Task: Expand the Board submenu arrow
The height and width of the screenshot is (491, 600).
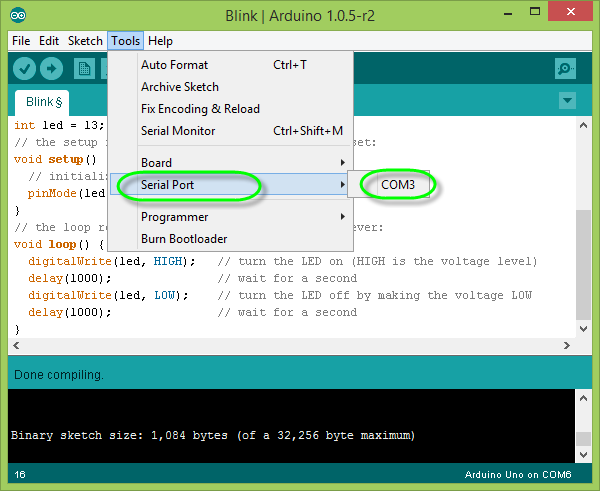Action: point(343,163)
